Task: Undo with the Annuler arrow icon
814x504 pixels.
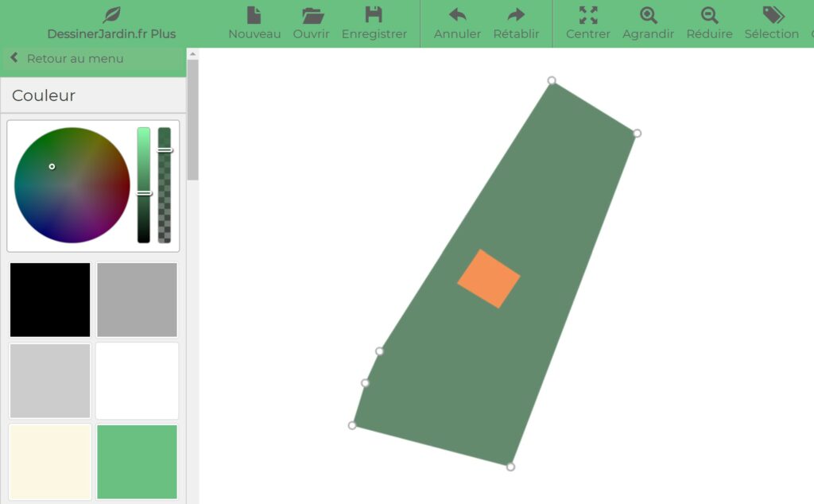Action: pos(457,15)
